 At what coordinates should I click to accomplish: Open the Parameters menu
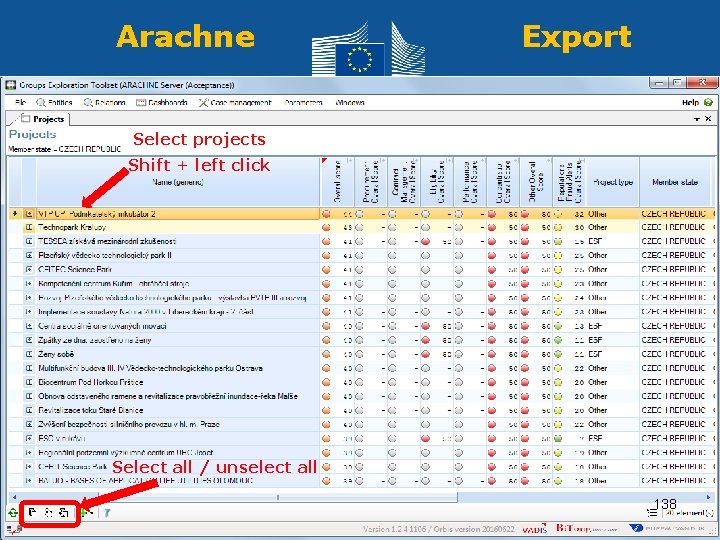304,102
